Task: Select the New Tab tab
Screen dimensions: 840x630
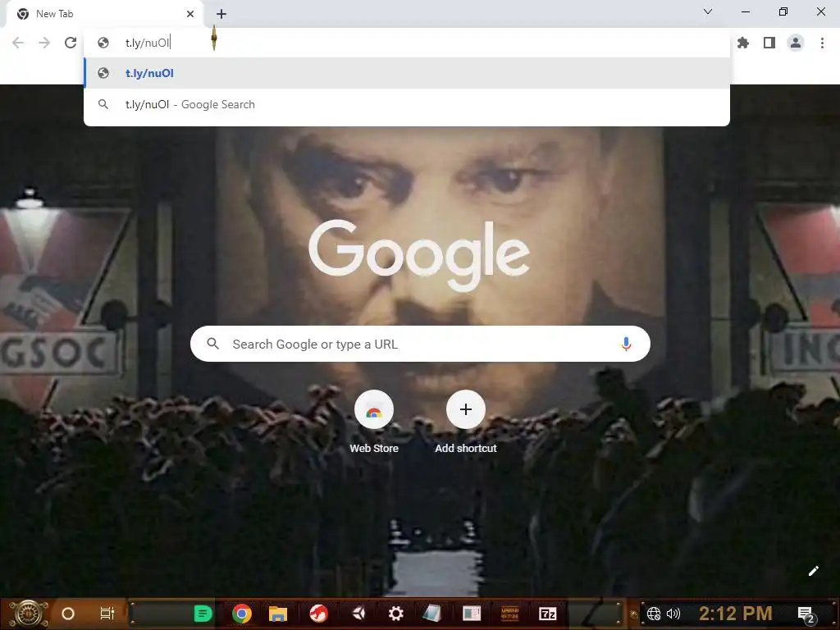Action: click(x=104, y=14)
